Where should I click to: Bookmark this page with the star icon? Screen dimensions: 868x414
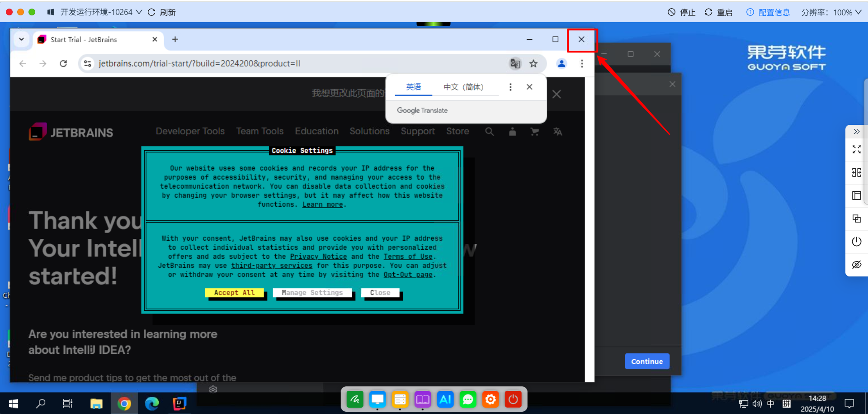533,64
